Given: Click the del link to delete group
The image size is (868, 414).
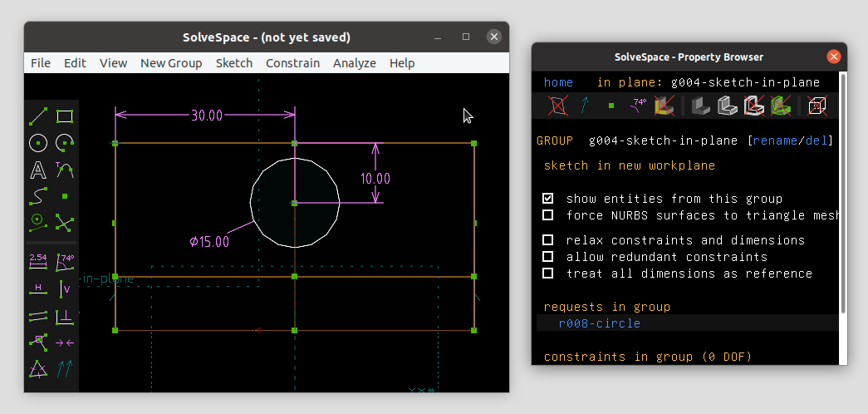Looking at the screenshot, I should click(x=816, y=140).
